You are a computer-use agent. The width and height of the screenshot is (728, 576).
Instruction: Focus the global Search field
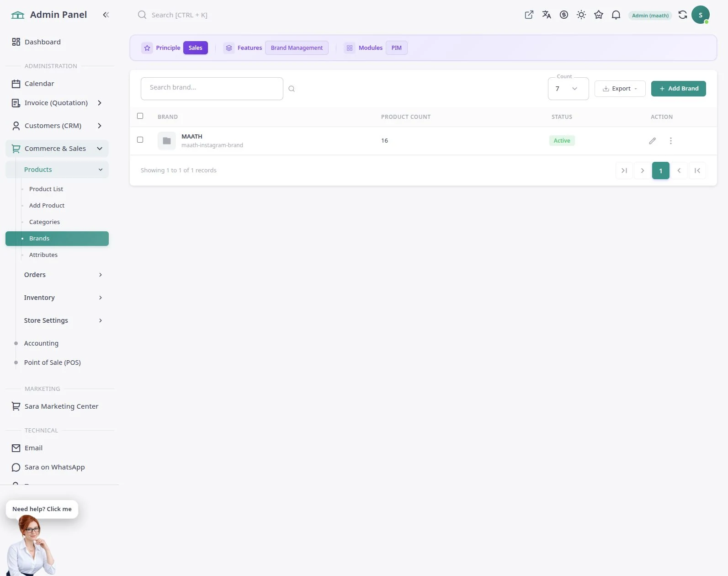[179, 15]
